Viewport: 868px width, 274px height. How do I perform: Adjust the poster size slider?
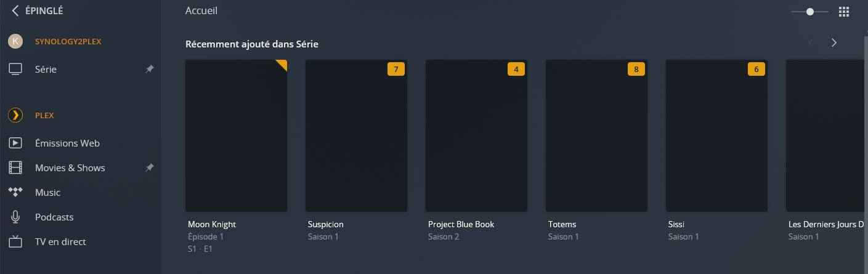[810, 12]
